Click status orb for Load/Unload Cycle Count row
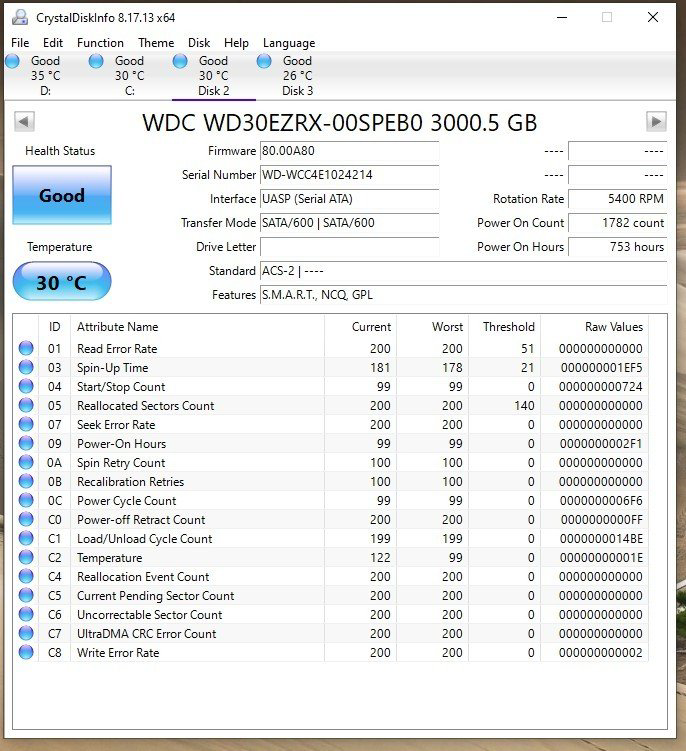 pyautogui.click(x=26, y=538)
